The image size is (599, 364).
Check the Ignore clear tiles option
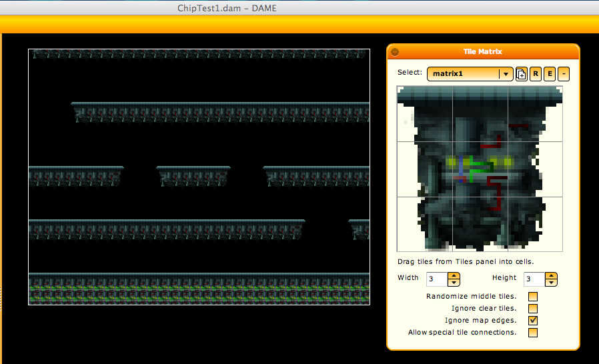pos(533,309)
